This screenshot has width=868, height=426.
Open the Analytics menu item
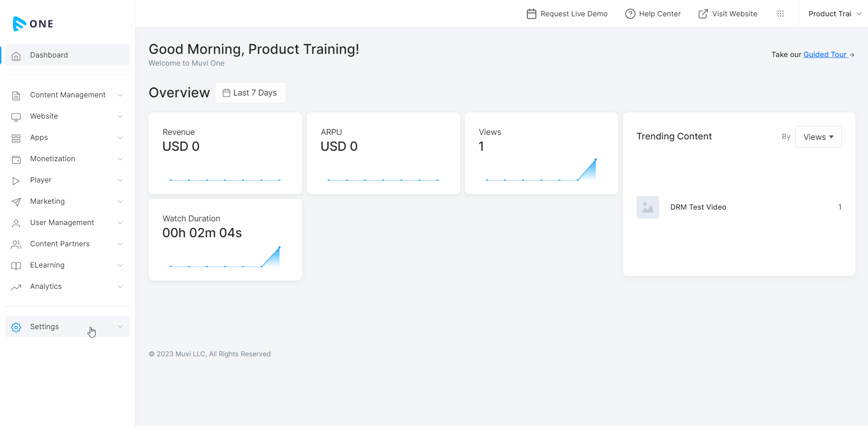coord(67,287)
